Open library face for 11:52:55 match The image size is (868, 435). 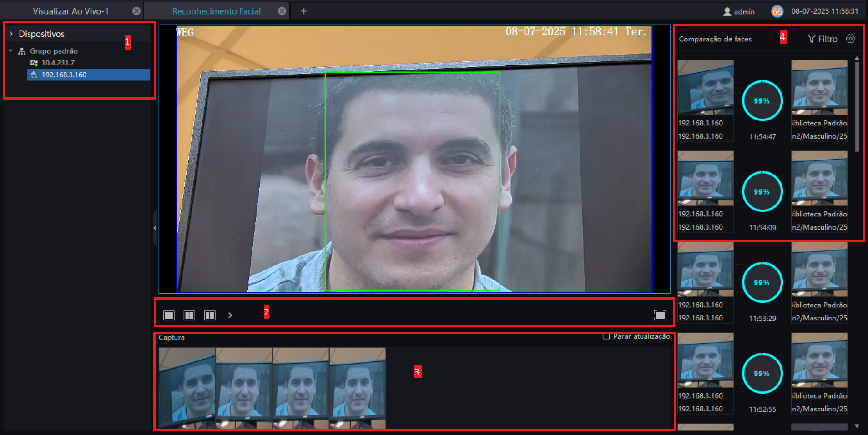point(819,360)
